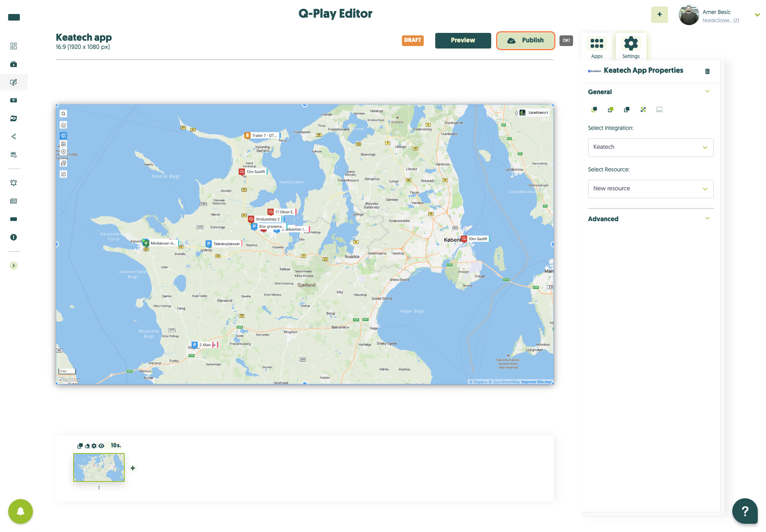The height and width of the screenshot is (532, 766).
Task: Click the 10m Saxlift marker near København
Action: tap(475, 239)
